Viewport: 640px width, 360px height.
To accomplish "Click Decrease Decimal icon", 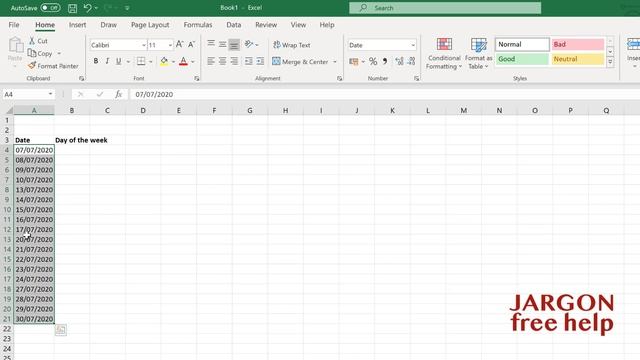I will (x=411, y=61).
